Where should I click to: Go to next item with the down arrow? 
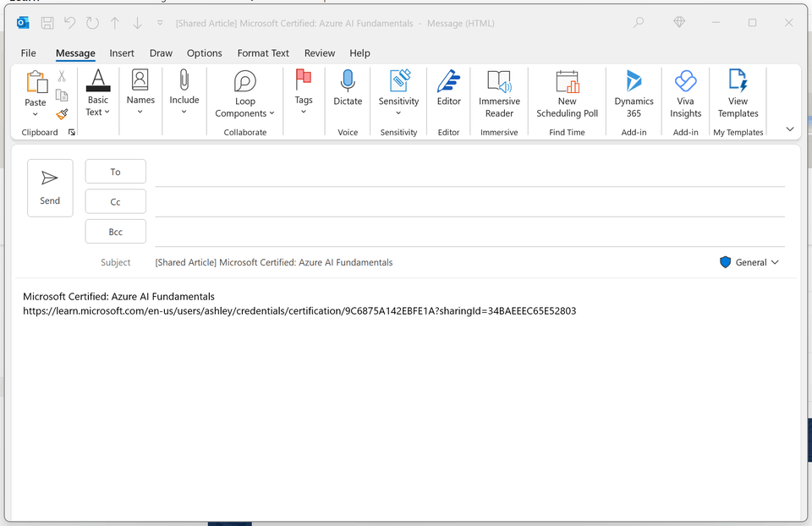(137, 23)
